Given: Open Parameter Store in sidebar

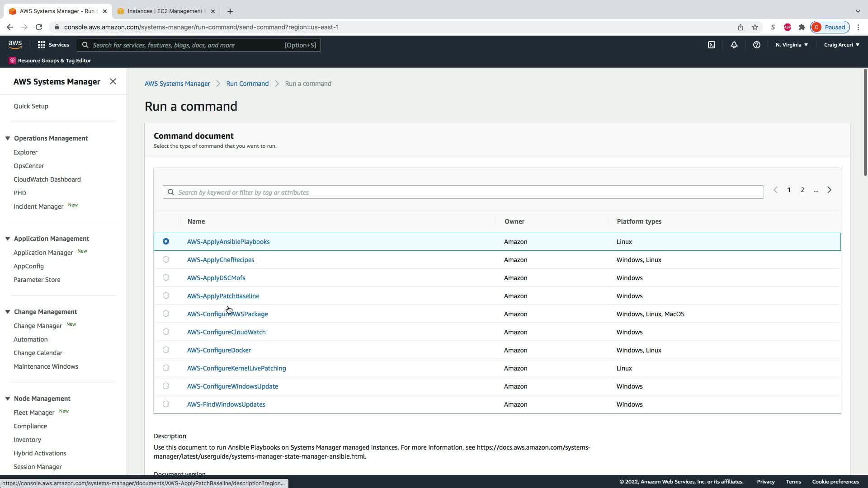Looking at the screenshot, I should click(37, 280).
